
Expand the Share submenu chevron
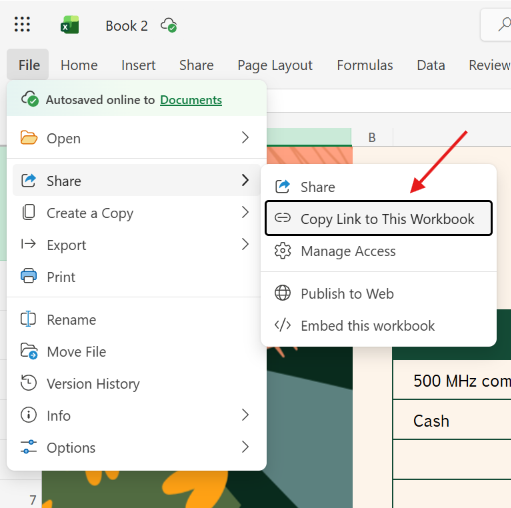(245, 180)
